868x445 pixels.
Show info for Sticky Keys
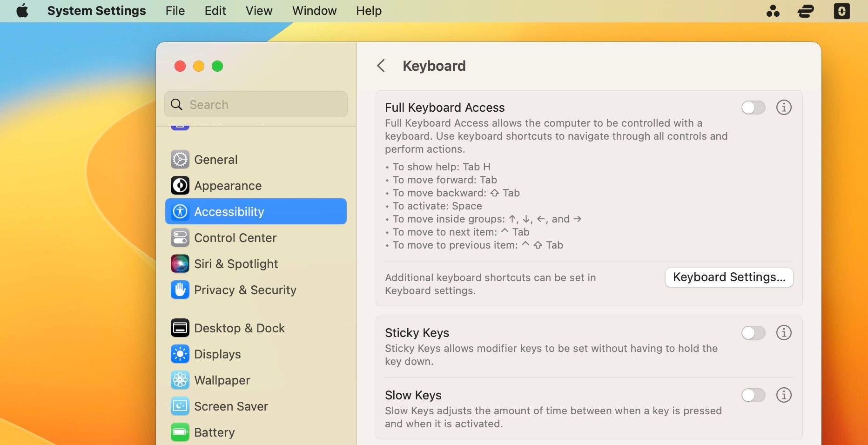click(x=784, y=333)
